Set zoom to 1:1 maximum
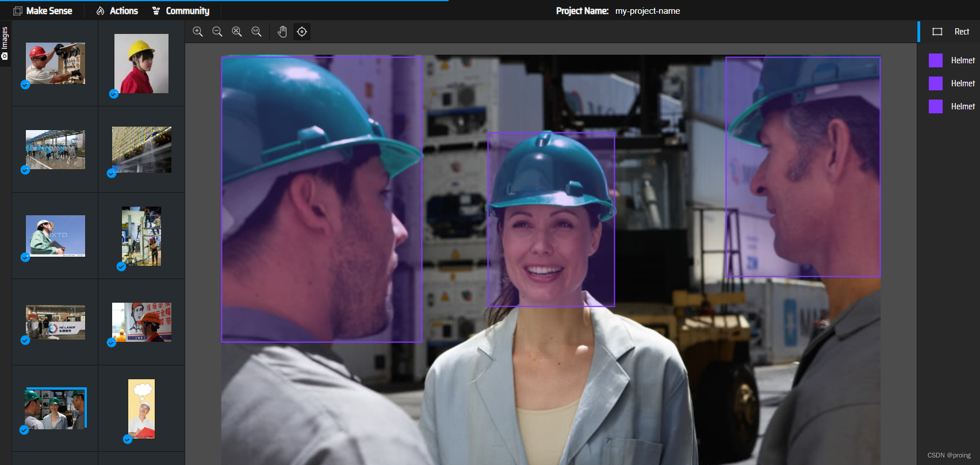Screen dimensions: 980x465 (257, 32)
